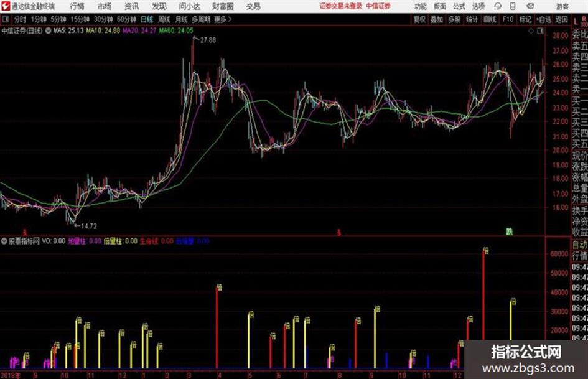Select the 日线 daily period tab
This screenshot has width=588, height=379.
pyautogui.click(x=147, y=19)
